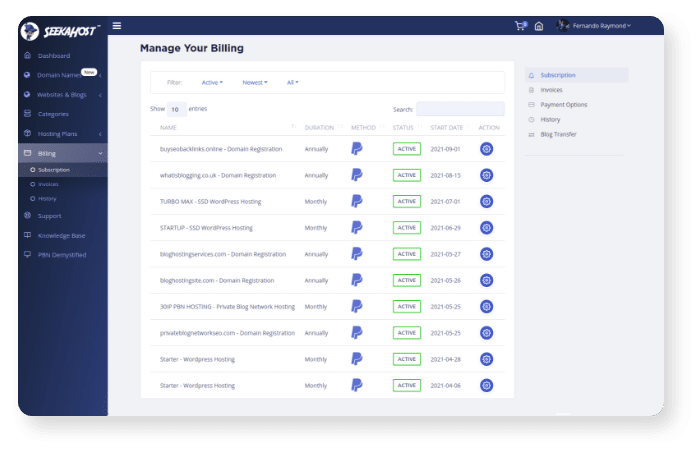Open settings gear for privateblognetworkseo.com row
Screen dimensions: 700x454
(x=486, y=333)
